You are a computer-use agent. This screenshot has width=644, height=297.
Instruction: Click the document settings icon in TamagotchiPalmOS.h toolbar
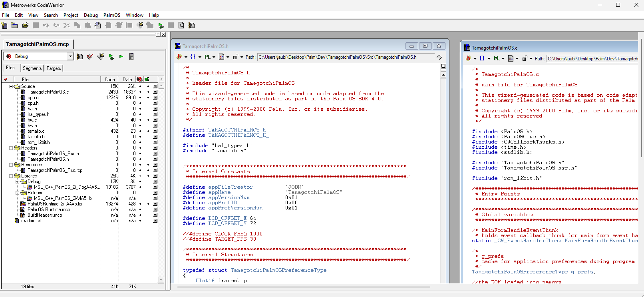(x=222, y=57)
